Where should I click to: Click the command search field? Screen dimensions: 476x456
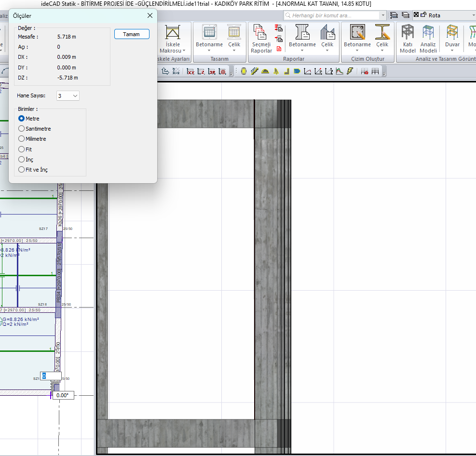333,15
